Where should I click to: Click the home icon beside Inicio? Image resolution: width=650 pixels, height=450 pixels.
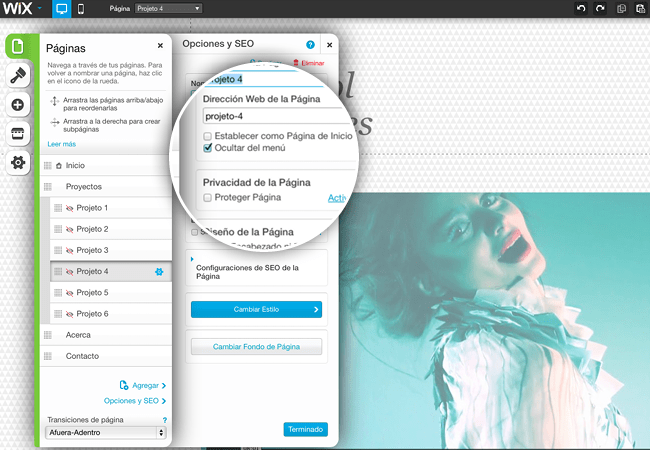point(59,166)
